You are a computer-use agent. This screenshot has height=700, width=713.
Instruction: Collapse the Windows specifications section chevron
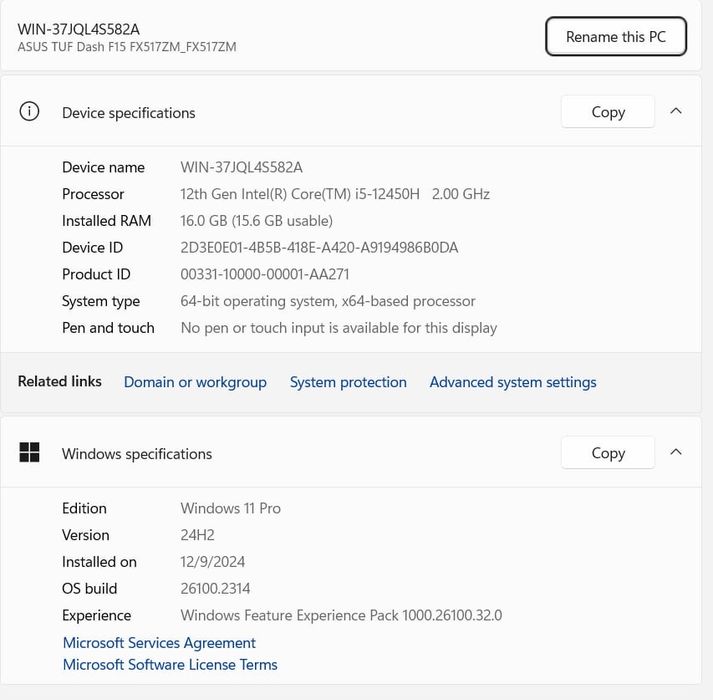click(676, 452)
